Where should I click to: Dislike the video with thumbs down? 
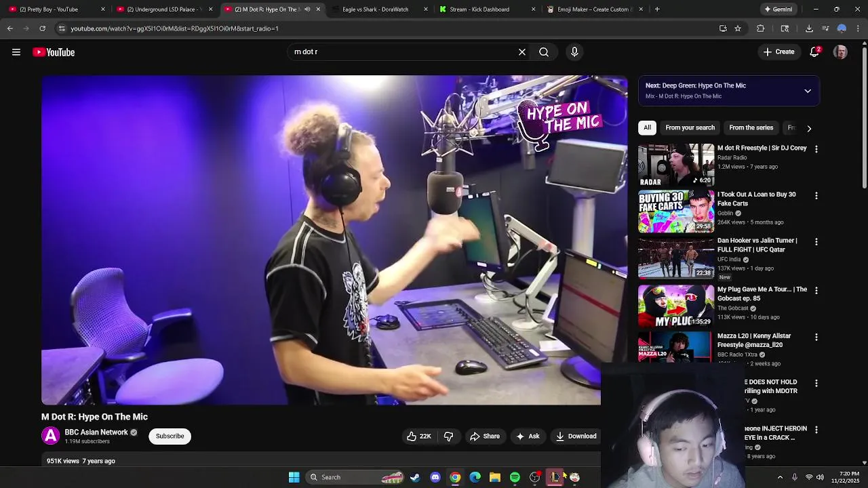(x=448, y=436)
